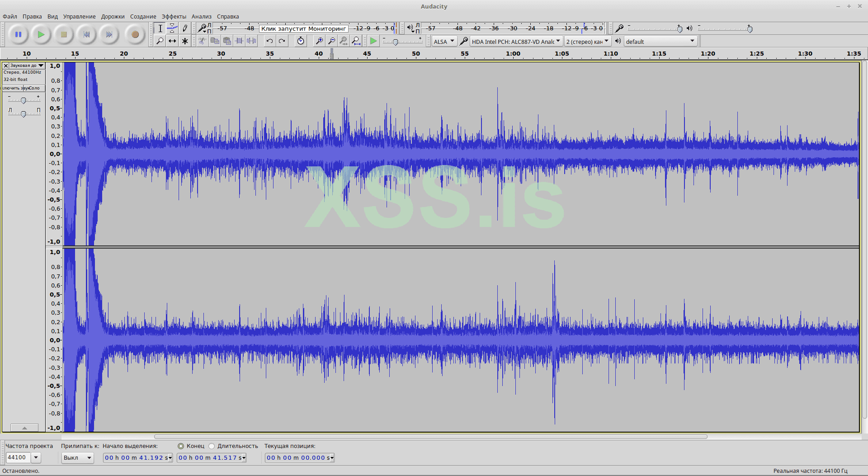Start playback with the green Play button
This screenshot has width=868, height=476.
(41, 34)
